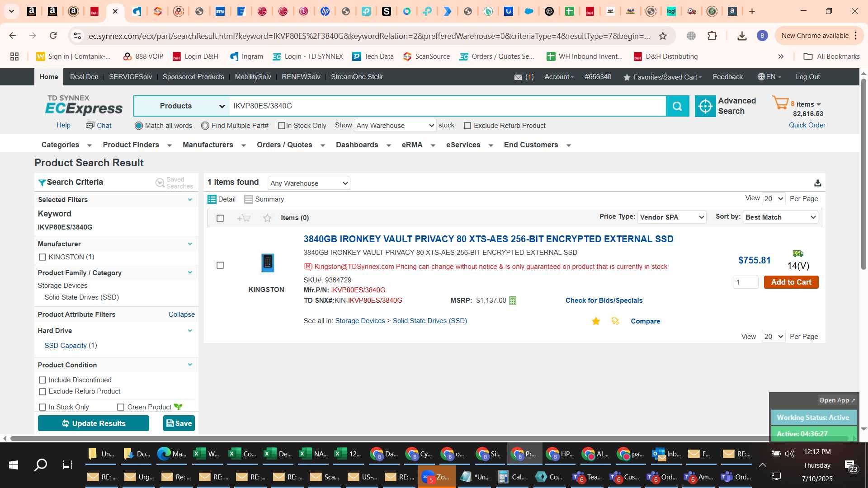Click favorite star outline in items bar
868x488 pixels.
[x=267, y=218]
